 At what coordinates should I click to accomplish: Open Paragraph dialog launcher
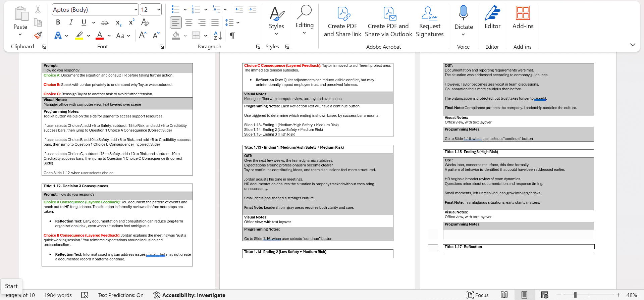[258, 47]
